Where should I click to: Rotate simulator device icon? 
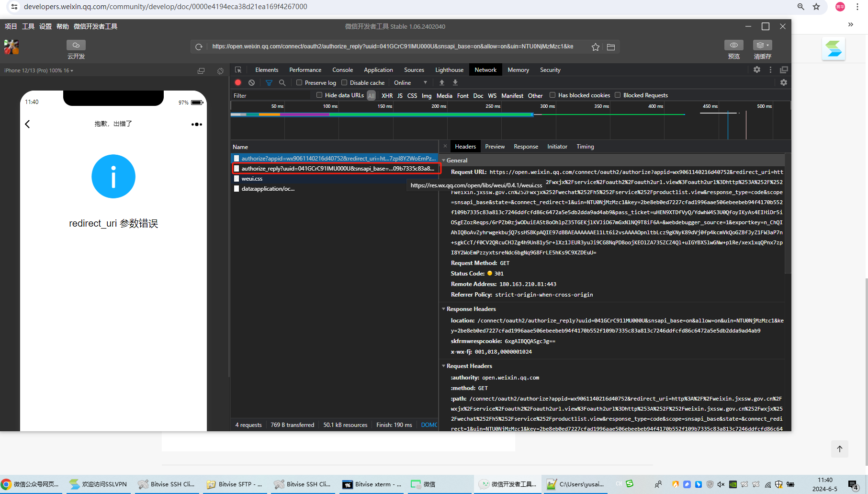(220, 71)
